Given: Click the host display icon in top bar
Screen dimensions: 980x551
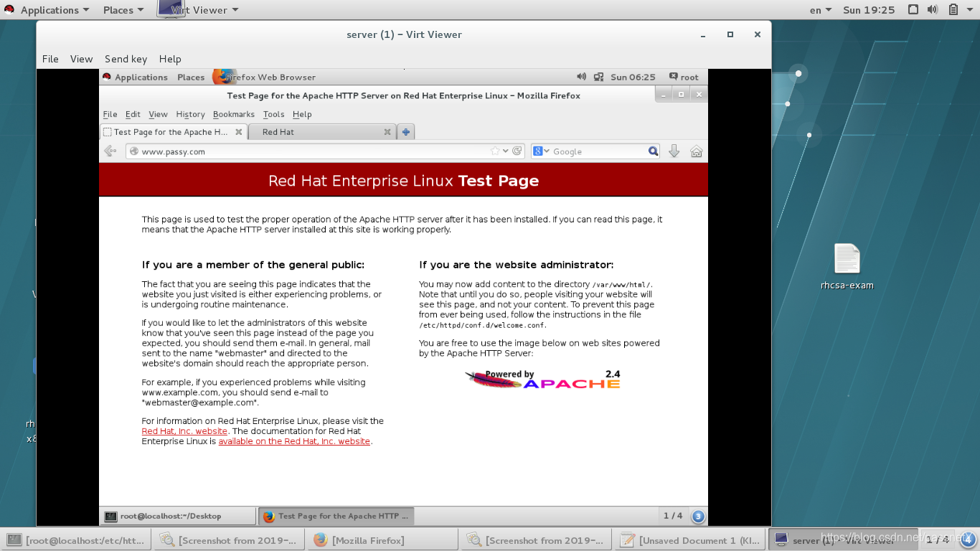Looking at the screenshot, I should click(x=913, y=10).
